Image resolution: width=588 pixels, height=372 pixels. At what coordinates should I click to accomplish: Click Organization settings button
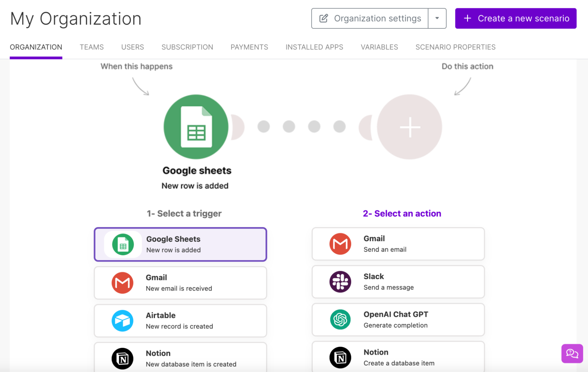[x=370, y=18]
